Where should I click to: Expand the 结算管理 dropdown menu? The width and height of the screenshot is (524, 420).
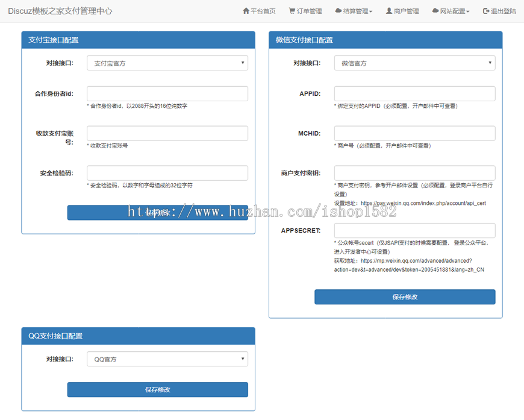tap(354, 11)
